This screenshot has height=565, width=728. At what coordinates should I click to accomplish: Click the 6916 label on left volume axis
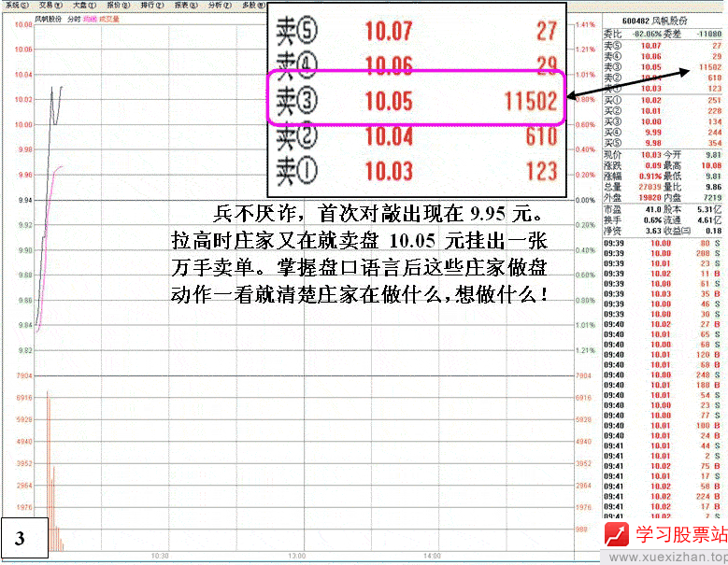(24, 398)
